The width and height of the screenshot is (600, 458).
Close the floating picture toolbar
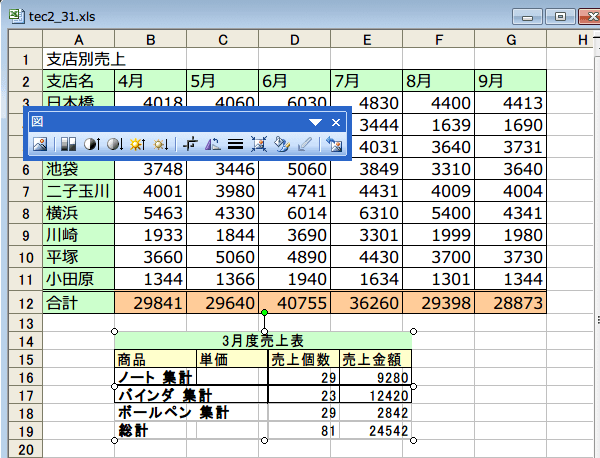pos(336,122)
